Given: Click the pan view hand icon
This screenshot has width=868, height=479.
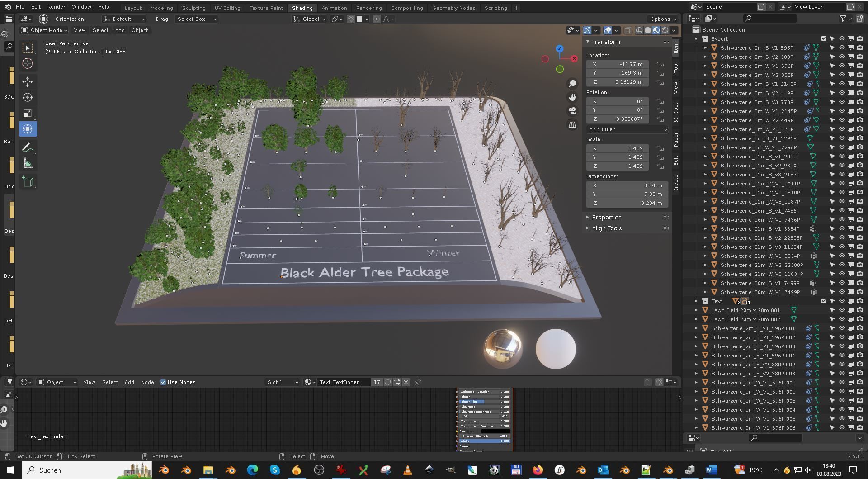Looking at the screenshot, I should [x=572, y=97].
